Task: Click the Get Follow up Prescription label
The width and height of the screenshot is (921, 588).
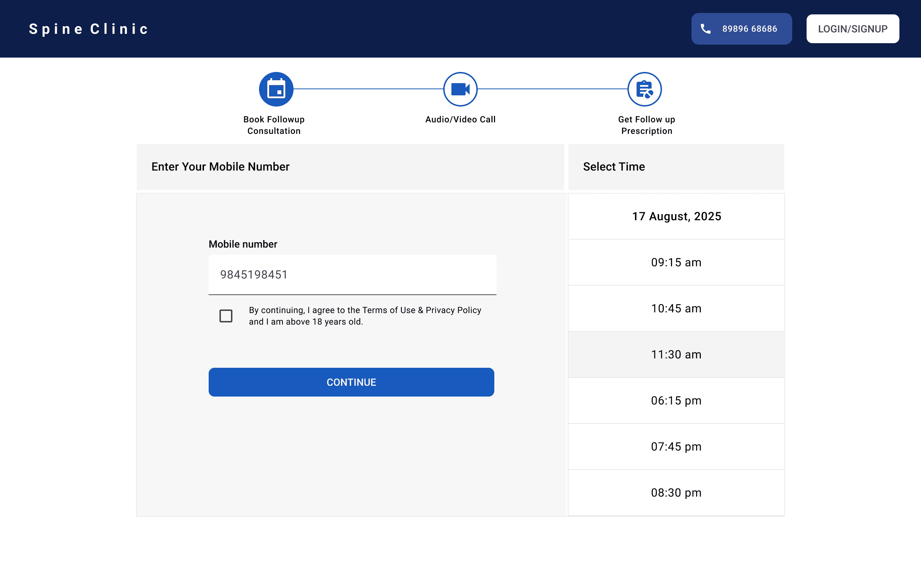Action: pyautogui.click(x=646, y=125)
